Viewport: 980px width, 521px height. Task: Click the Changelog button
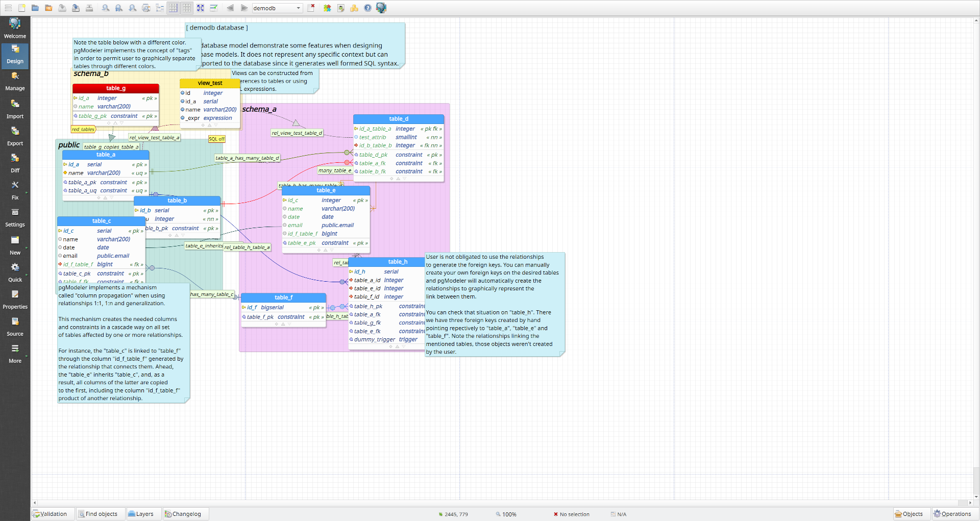183,514
